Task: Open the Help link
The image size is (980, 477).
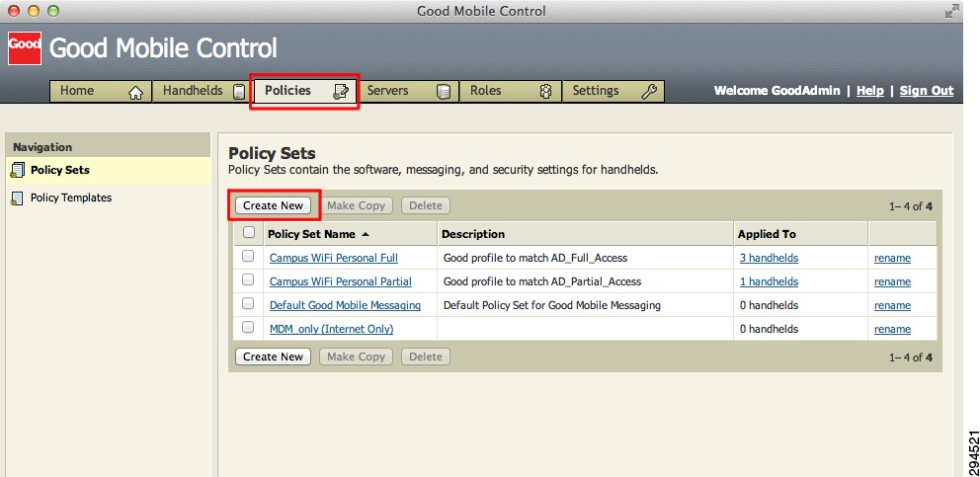Action: pos(870,91)
